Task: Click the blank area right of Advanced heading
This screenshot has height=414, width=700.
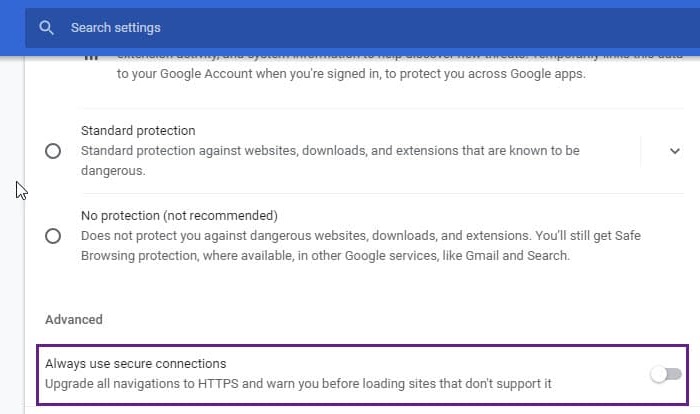Action: (400, 320)
